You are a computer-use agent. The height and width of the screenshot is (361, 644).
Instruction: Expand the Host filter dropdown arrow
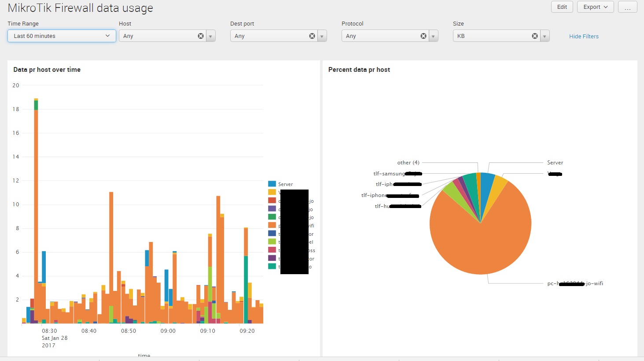[211, 36]
